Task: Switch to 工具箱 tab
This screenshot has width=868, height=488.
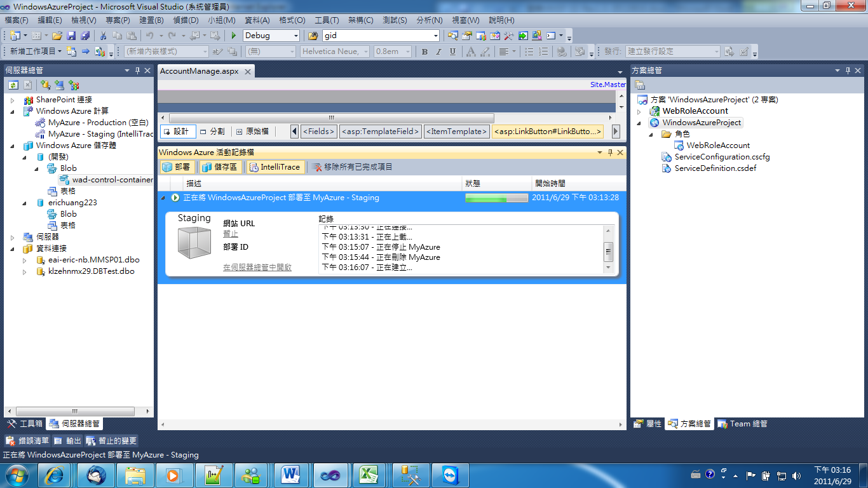Action: [x=25, y=424]
